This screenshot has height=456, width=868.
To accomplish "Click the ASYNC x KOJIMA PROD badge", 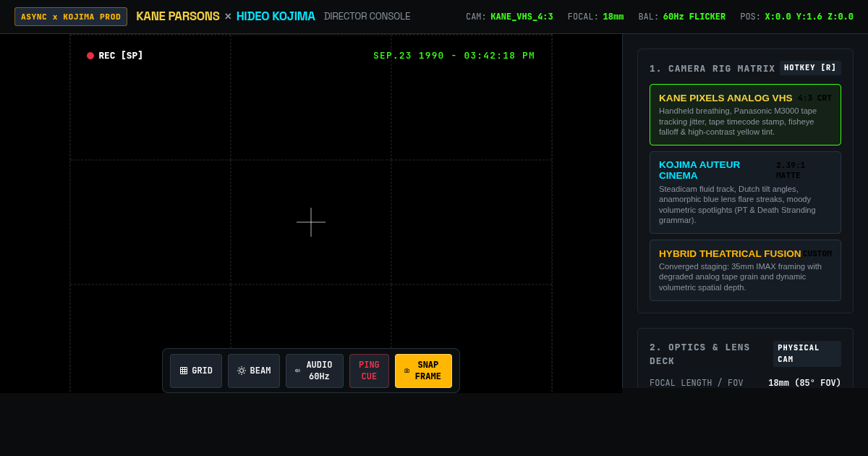I will pos(71,17).
